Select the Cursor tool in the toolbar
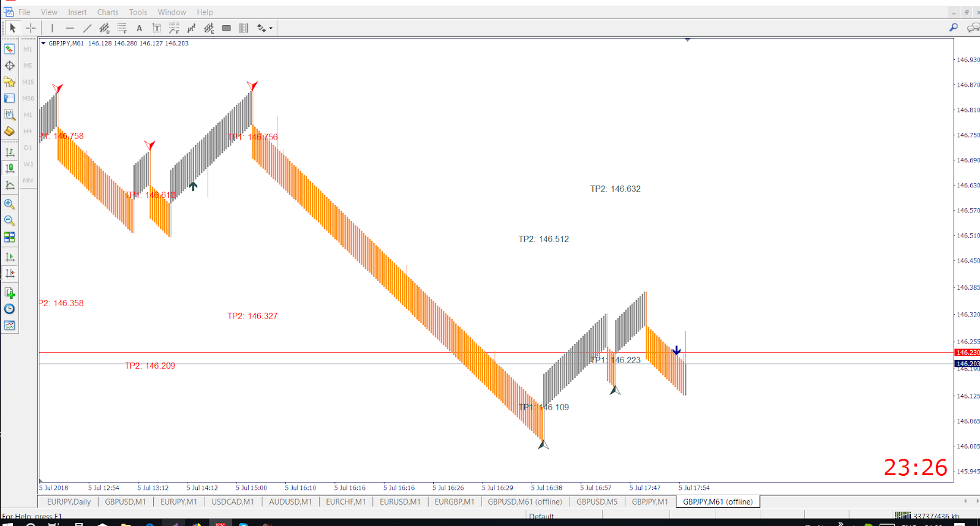This screenshot has height=526, width=980. tap(12, 28)
